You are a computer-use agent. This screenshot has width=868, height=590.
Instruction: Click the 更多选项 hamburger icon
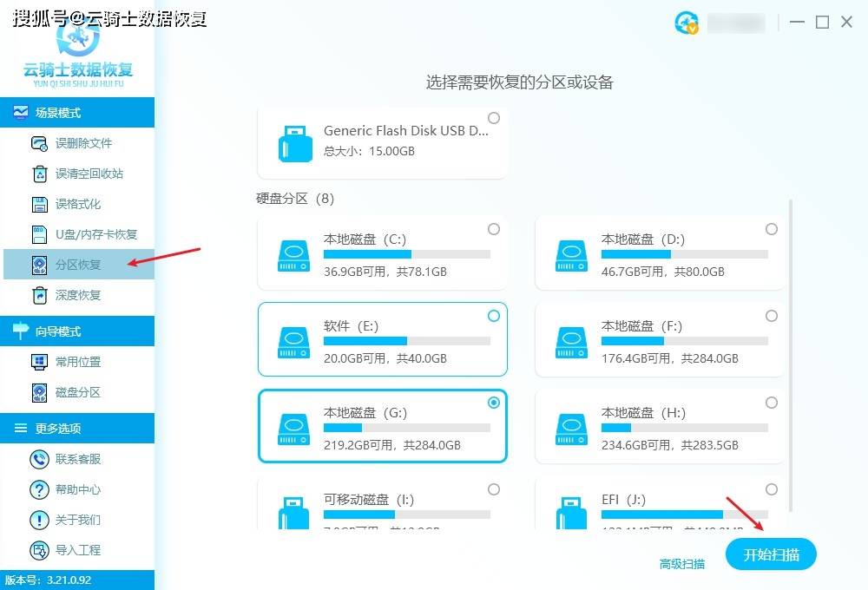pyautogui.click(x=21, y=428)
